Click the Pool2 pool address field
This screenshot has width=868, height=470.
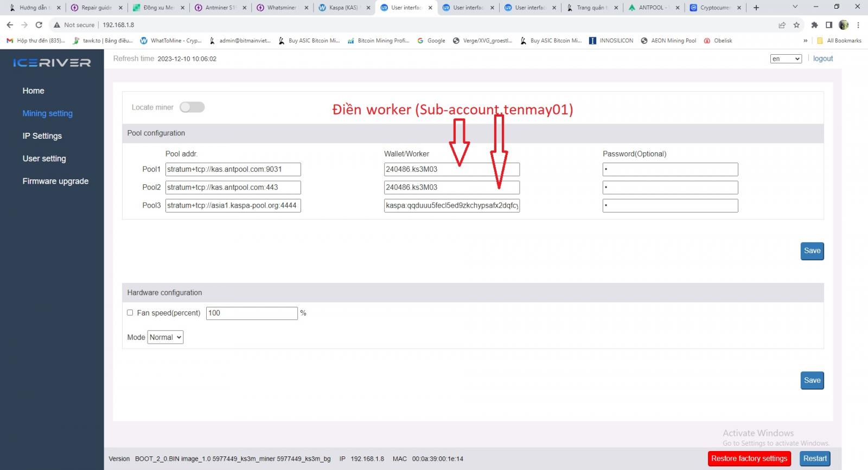(x=233, y=188)
